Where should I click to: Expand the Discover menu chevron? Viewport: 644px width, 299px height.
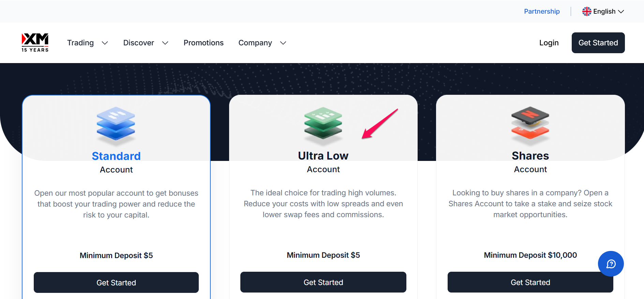tap(165, 43)
